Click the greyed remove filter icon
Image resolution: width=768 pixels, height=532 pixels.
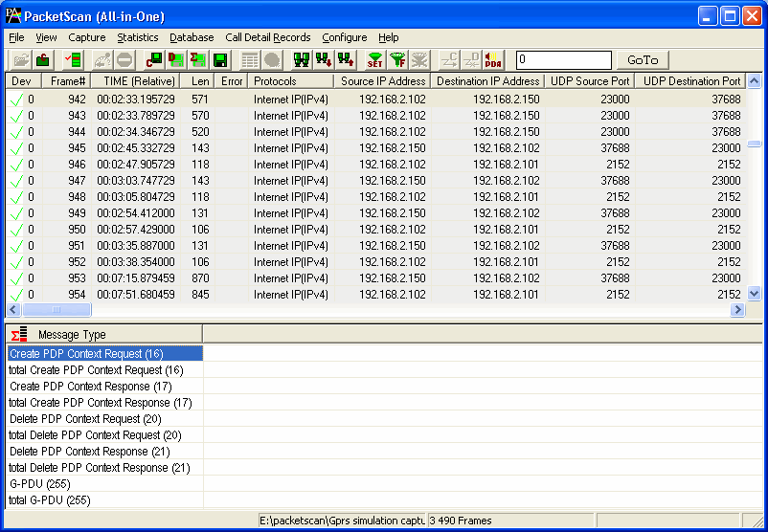pyautogui.click(x=419, y=60)
